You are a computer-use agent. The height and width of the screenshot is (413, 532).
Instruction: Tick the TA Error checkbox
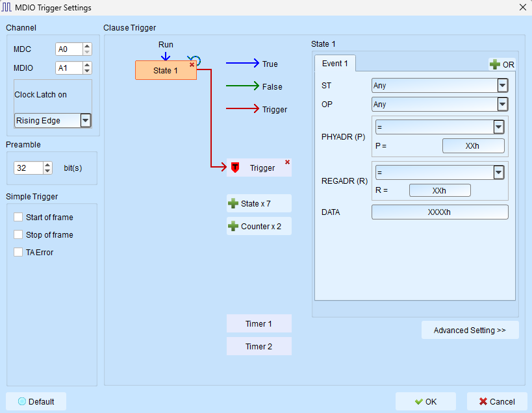click(x=18, y=252)
